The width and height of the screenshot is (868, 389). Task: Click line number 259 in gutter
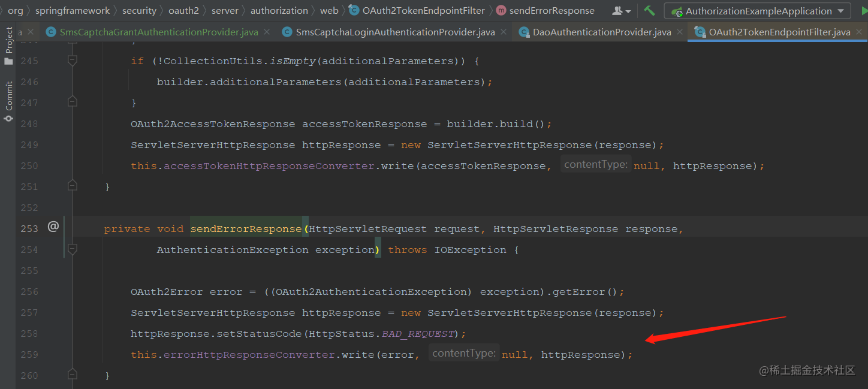tap(29, 354)
